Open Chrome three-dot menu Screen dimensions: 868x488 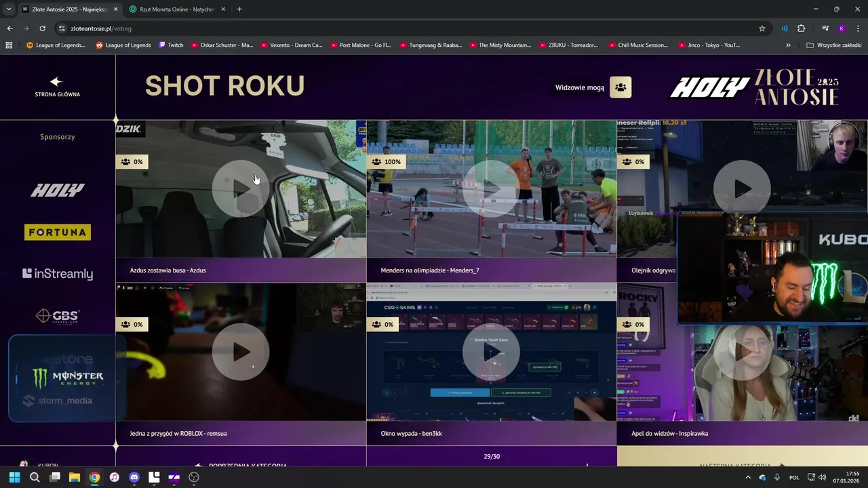(859, 28)
